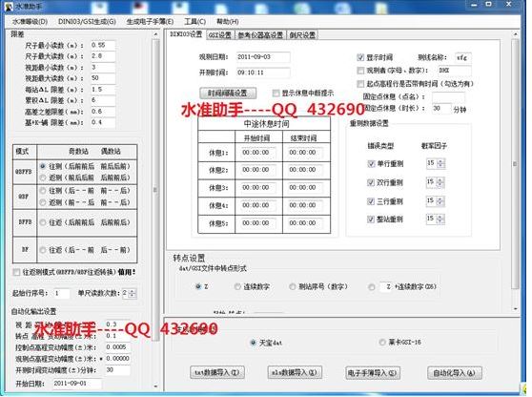Edit the 累积ΔL 限差 field

[x=103, y=100]
